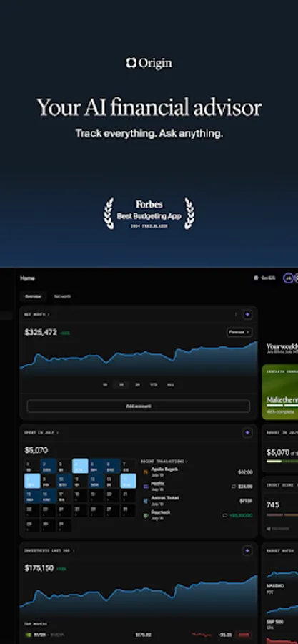Open the Paycheck transaction
Image resolution: width=298 pixels, height=644 pixels.
click(197, 514)
